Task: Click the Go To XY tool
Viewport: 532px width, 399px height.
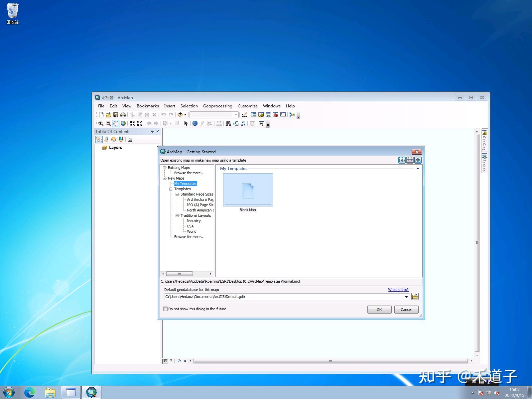Action: pos(243,123)
